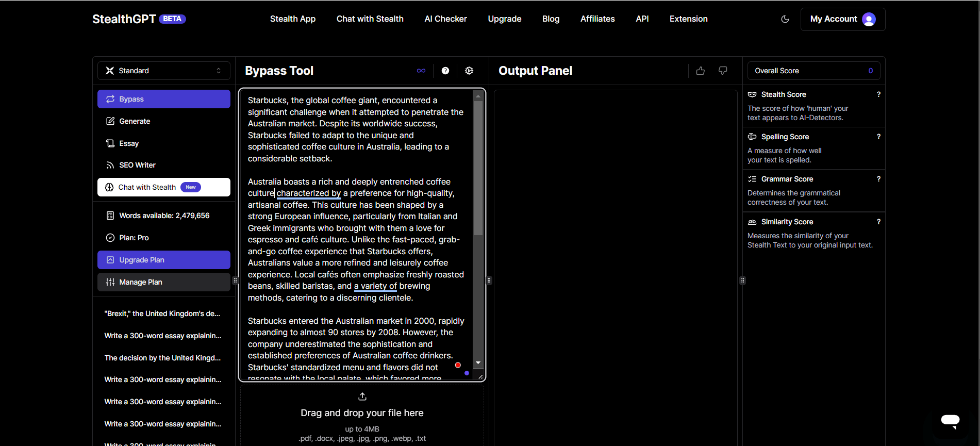
Task: Toggle dark mode with moon icon
Action: click(x=785, y=19)
